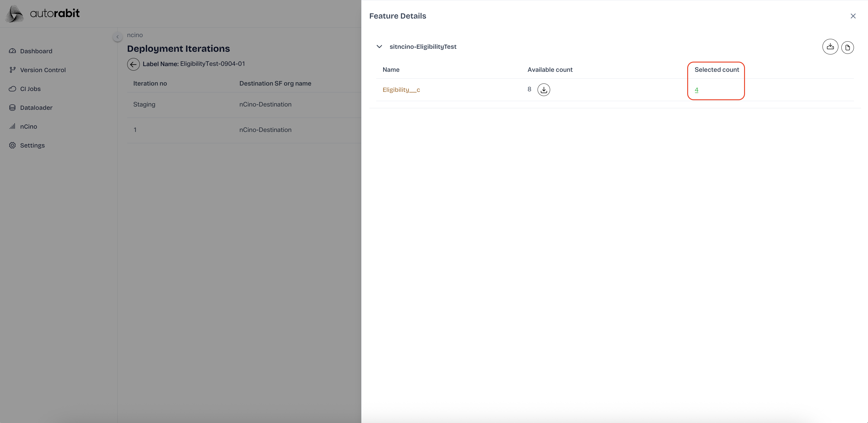Click the ncino breadcrumb link

[135, 35]
